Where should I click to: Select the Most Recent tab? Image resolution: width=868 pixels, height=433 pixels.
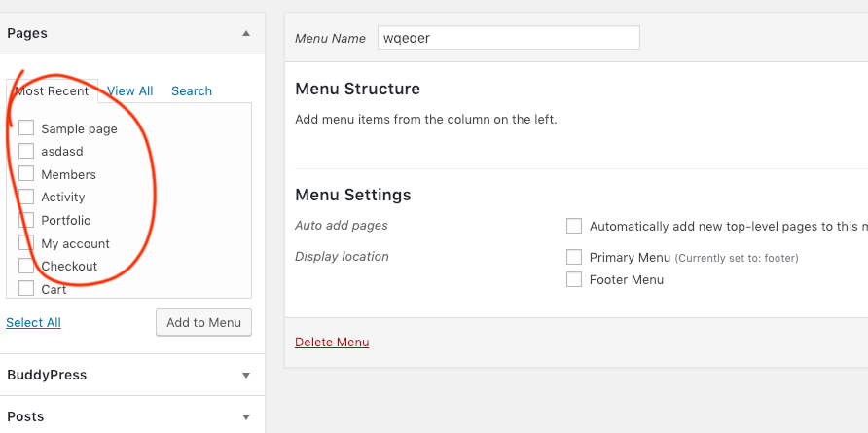[x=52, y=90]
